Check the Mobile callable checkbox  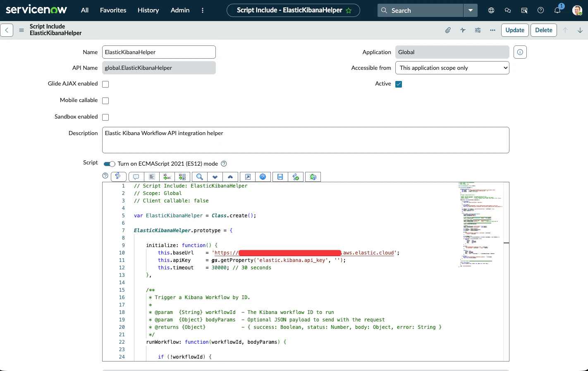click(105, 101)
